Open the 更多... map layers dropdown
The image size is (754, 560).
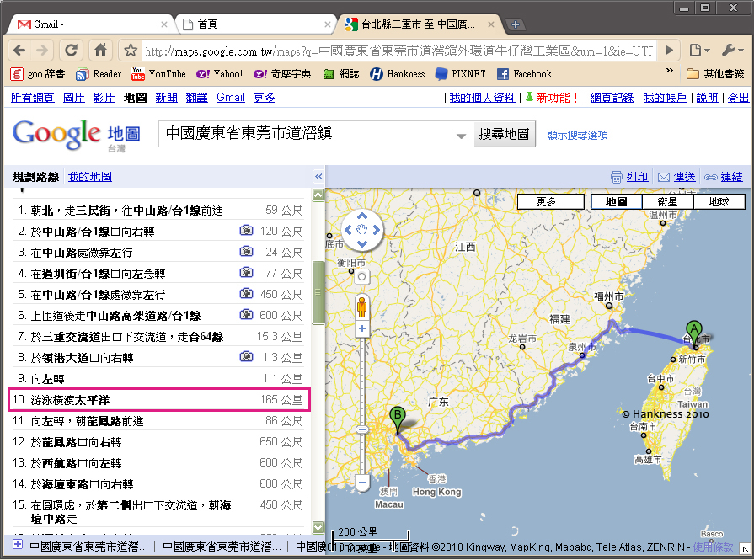tap(549, 202)
